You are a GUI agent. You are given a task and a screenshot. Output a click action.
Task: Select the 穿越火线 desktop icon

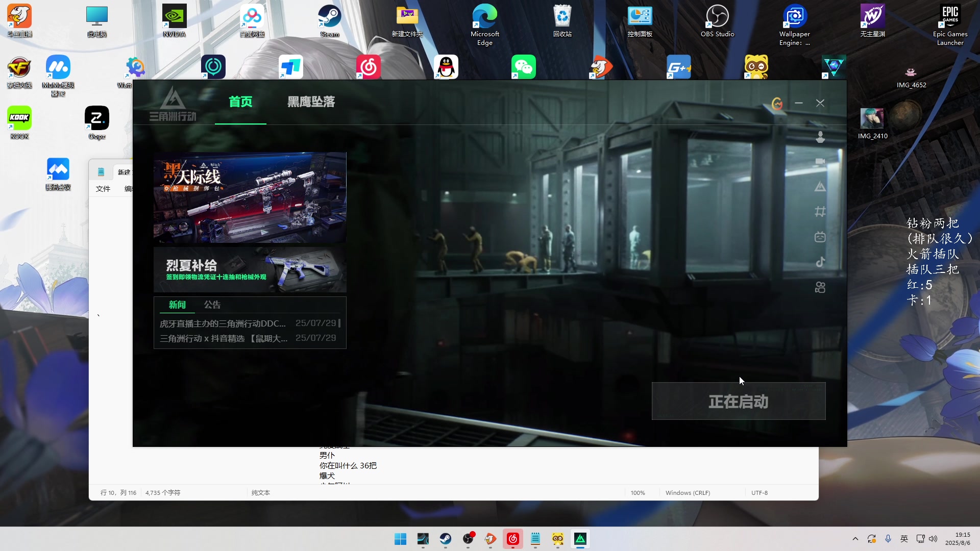(x=19, y=72)
